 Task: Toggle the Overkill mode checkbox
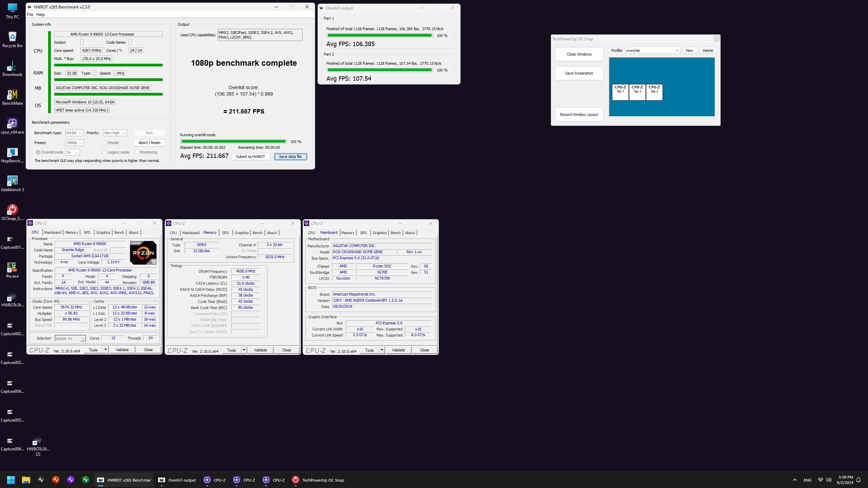pyautogui.click(x=38, y=152)
